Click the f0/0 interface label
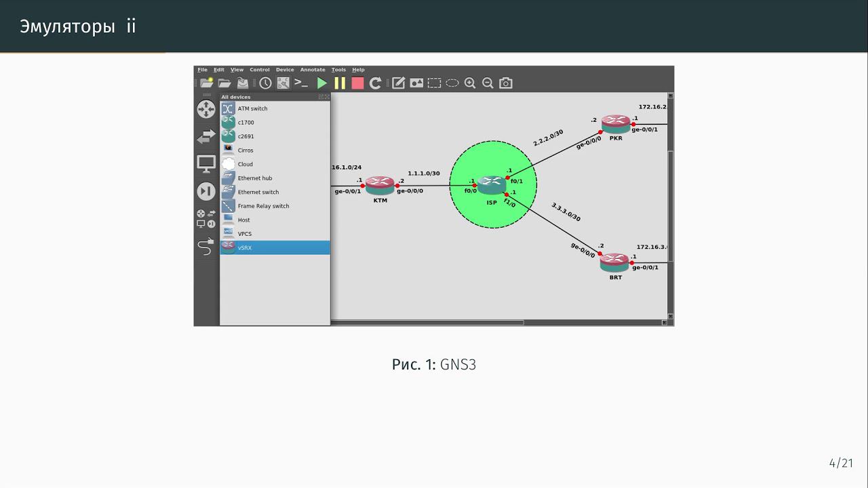This screenshot has height=488, width=868. point(471,191)
